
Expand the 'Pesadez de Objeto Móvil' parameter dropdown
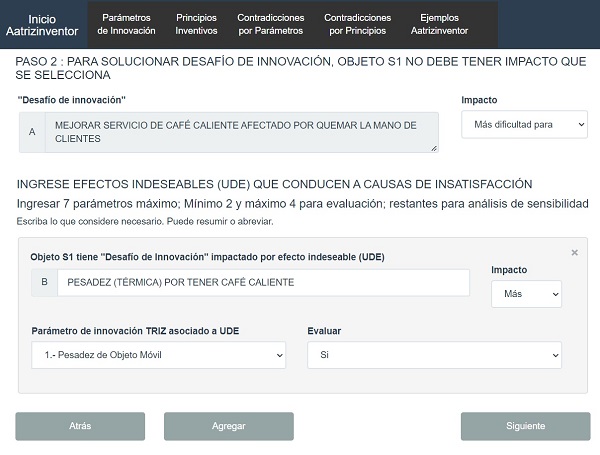[x=158, y=355]
